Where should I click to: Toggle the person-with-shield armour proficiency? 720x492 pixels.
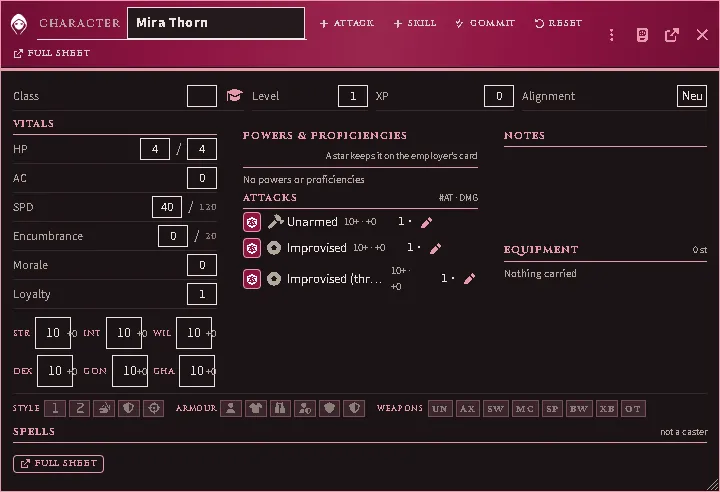point(305,408)
